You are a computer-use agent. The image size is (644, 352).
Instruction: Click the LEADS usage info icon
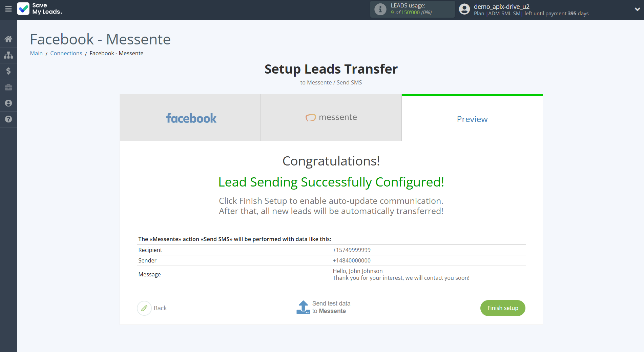(x=380, y=9)
